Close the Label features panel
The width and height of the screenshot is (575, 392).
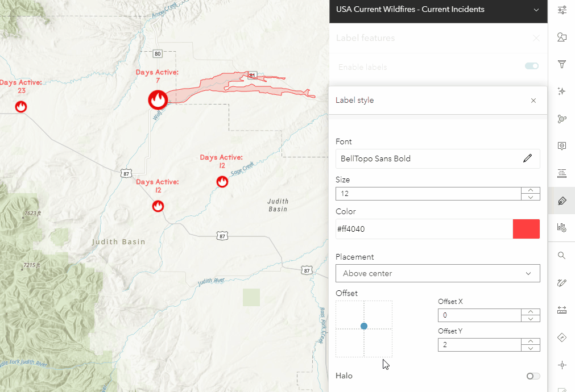(536, 38)
